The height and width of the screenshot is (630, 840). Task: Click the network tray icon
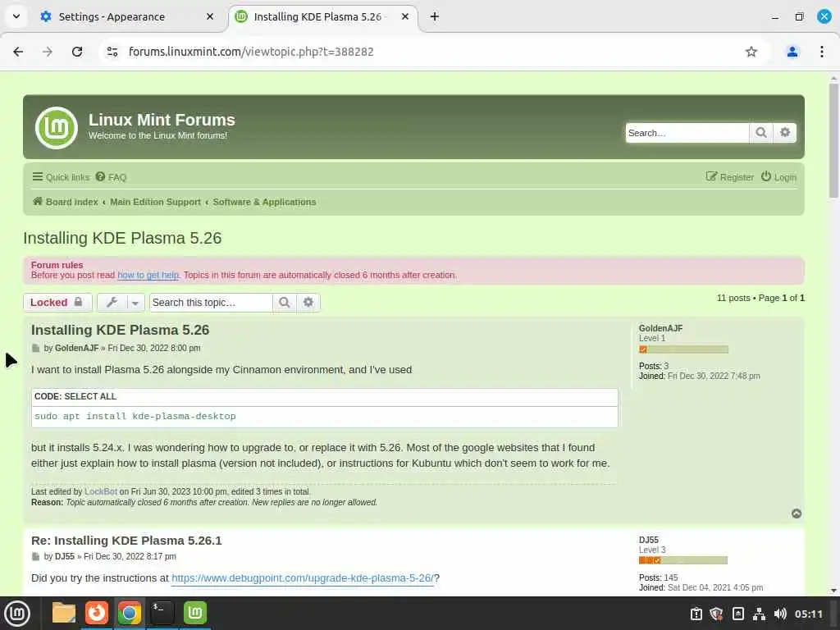[x=759, y=614]
